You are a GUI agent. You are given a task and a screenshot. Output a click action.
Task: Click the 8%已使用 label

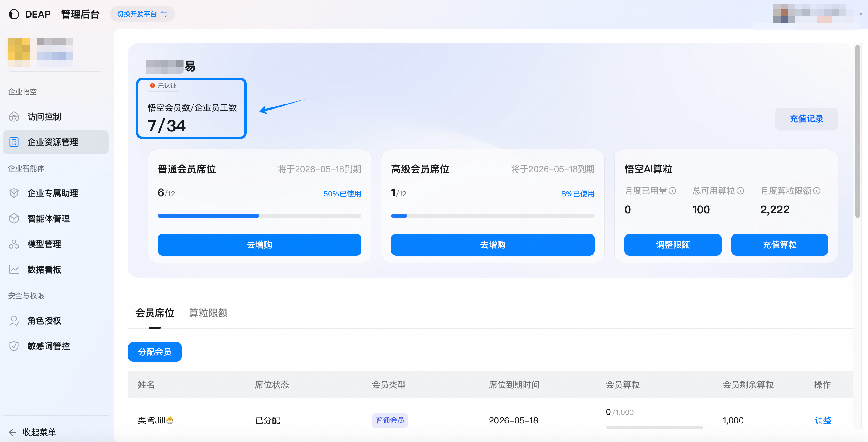click(578, 194)
